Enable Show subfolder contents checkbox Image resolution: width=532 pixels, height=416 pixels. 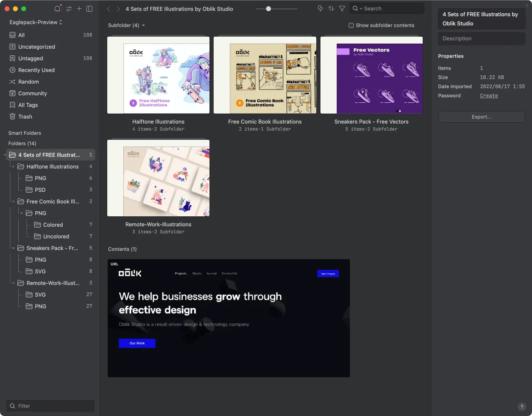pos(351,25)
